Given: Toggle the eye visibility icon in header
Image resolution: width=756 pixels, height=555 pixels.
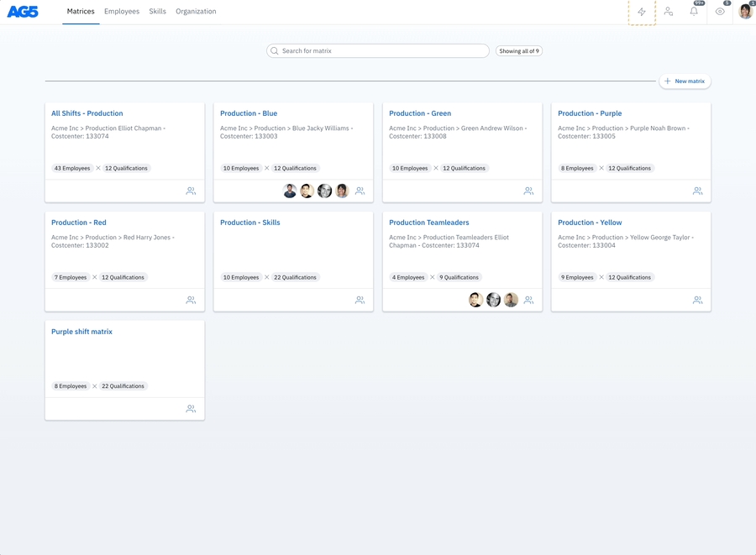Looking at the screenshot, I should point(720,12).
